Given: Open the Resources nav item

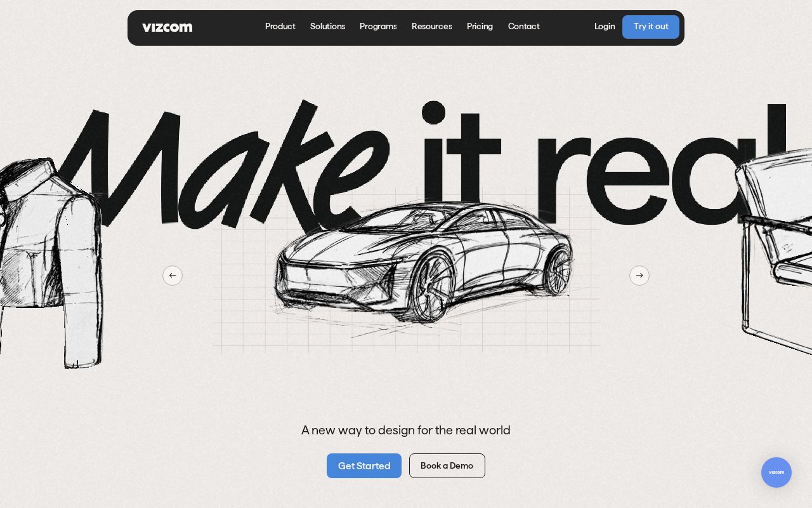Looking at the screenshot, I should pyautogui.click(x=431, y=27).
